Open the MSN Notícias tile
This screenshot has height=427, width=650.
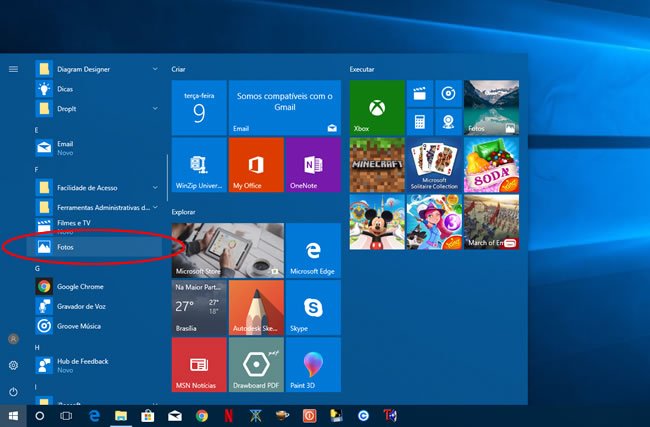pyautogui.click(x=199, y=364)
